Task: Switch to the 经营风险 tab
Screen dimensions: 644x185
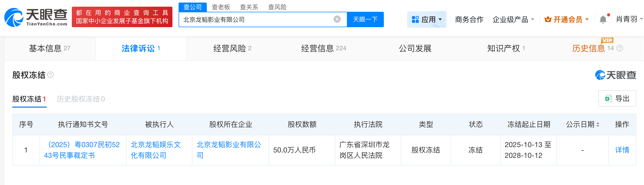Action: click(232, 48)
